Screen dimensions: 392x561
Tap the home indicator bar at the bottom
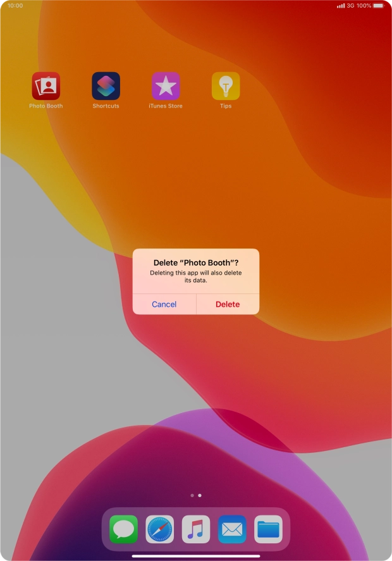196,556
